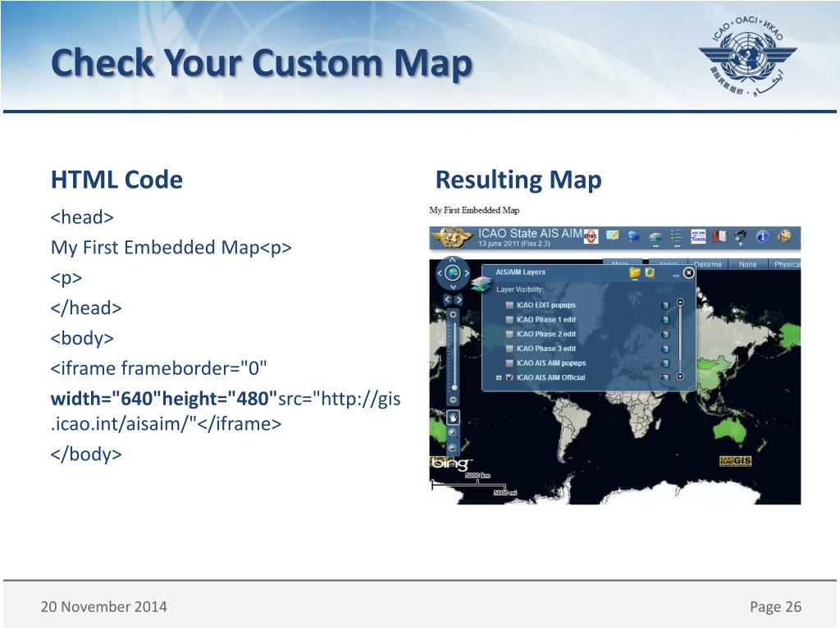Click layer list scroll up arrow

click(680, 303)
